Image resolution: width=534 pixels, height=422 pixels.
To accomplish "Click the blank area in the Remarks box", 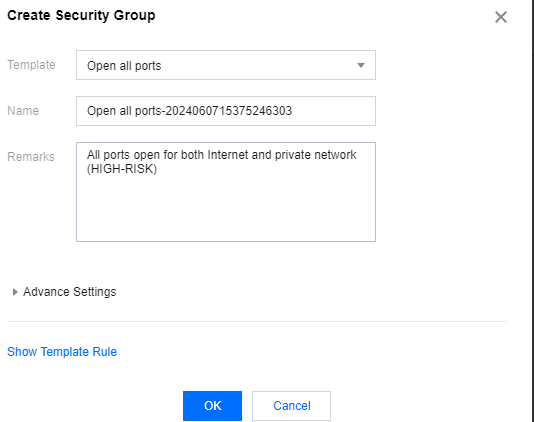I will pos(226,209).
